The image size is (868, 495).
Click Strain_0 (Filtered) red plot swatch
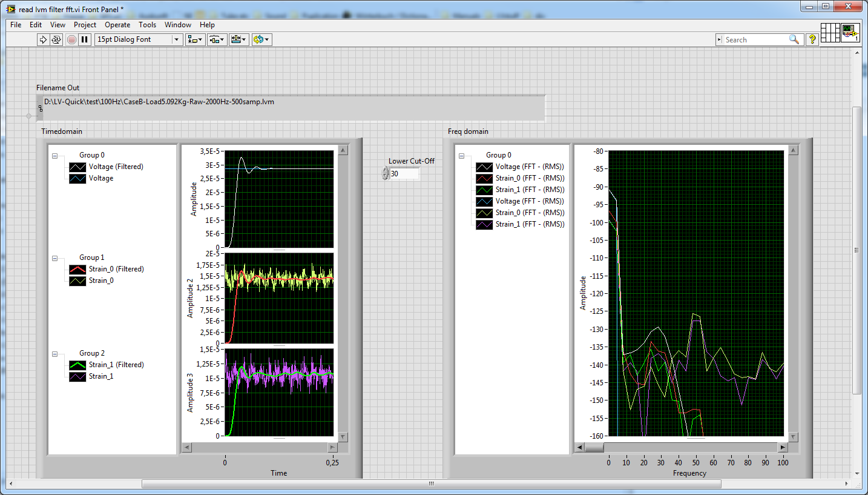pos(77,269)
